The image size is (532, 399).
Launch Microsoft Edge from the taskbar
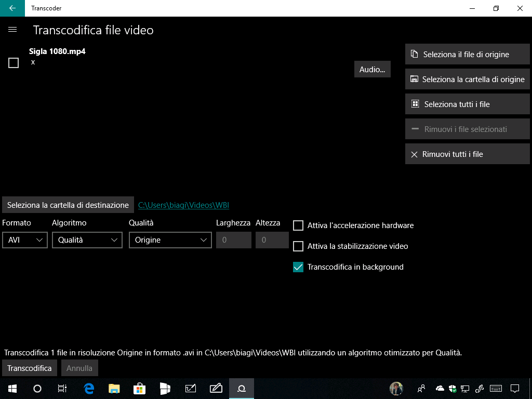tap(88, 389)
